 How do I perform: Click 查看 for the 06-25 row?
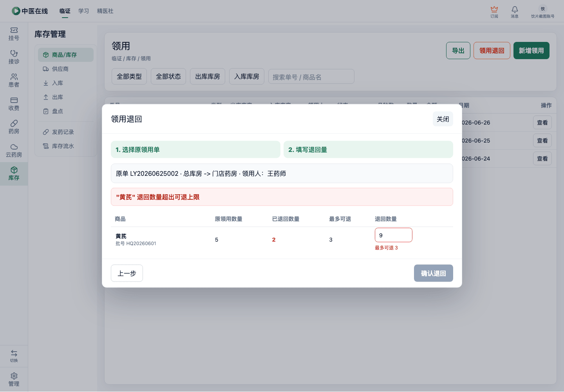coord(542,141)
